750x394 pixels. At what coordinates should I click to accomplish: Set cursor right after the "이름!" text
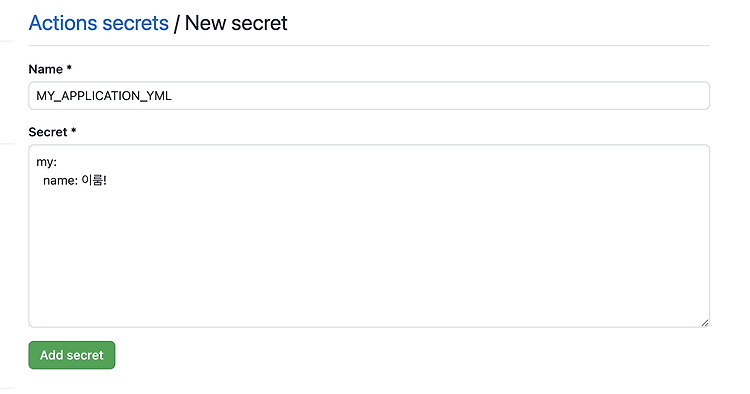107,180
